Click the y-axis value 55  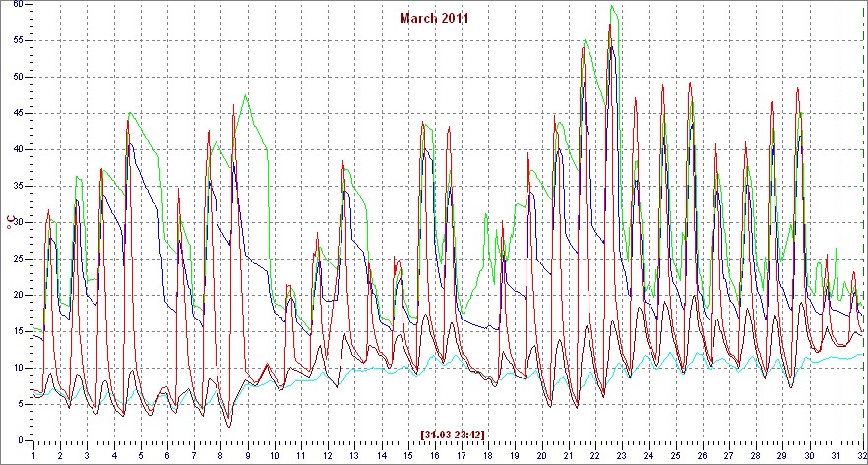tap(18, 40)
